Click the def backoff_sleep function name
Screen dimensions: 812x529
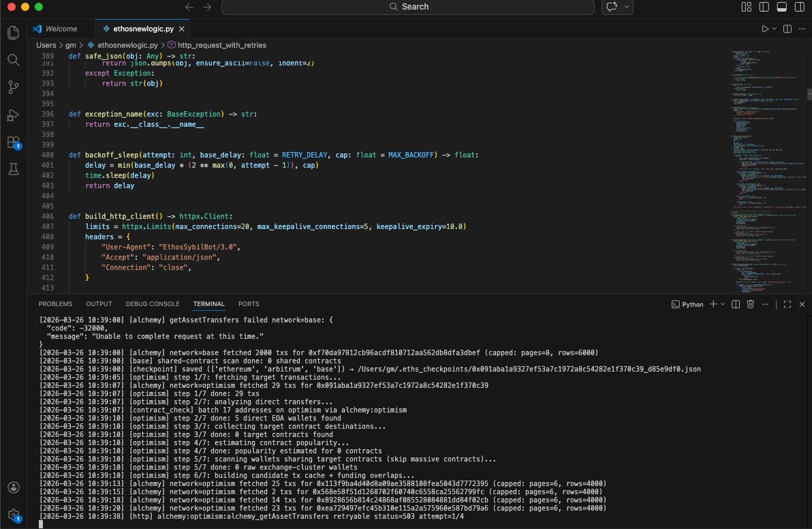(112, 155)
